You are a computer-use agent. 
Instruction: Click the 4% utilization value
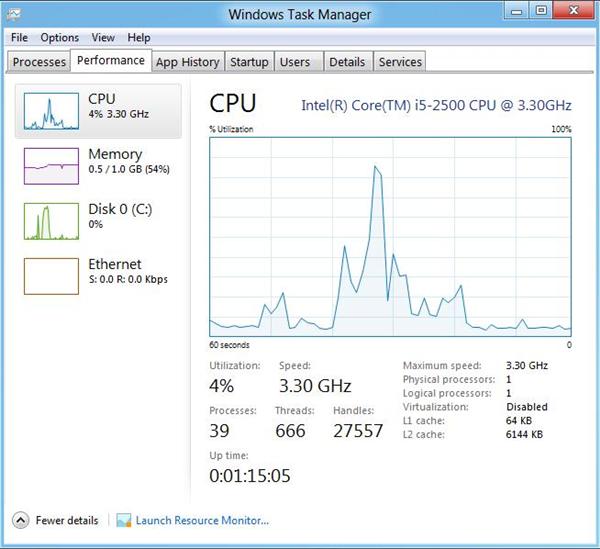(222, 386)
